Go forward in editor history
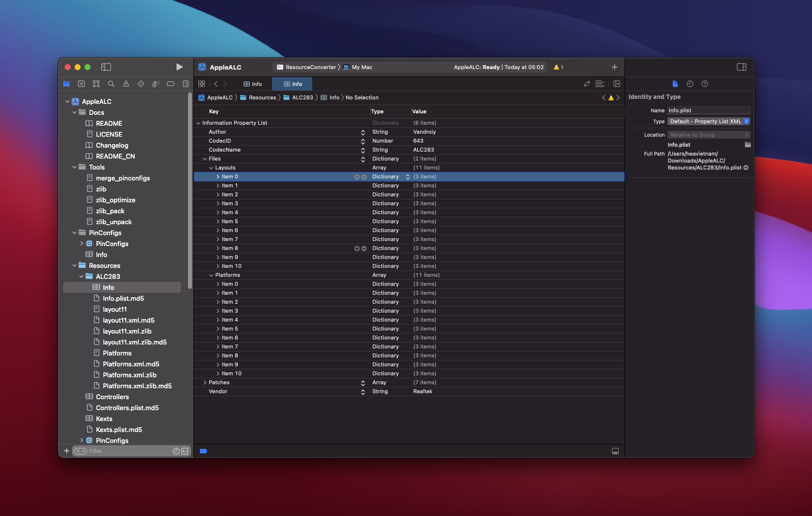The width and height of the screenshot is (812, 516). pyautogui.click(x=225, y=84)
